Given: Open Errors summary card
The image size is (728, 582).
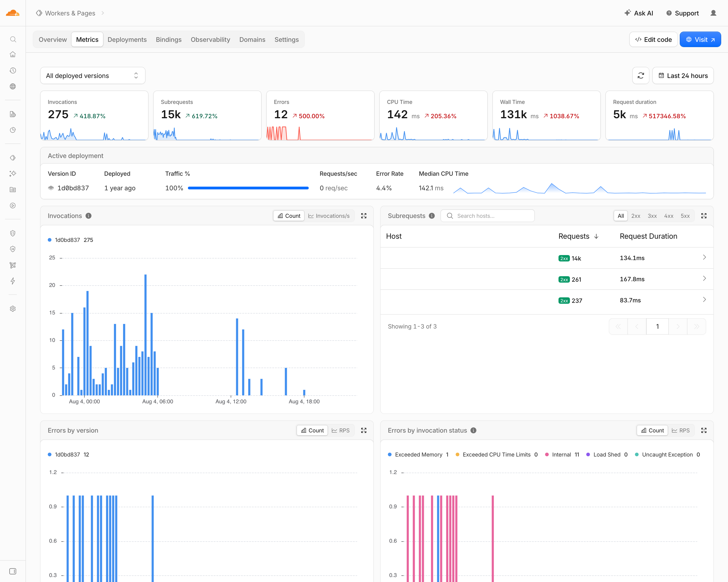Looking at the screenshot, I should coord(320,115).
